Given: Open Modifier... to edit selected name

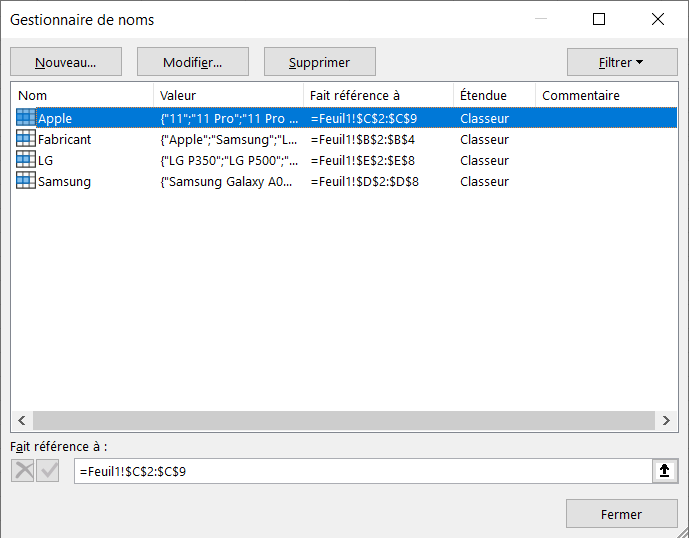Looking at the screenshot, I should [192, 62].
